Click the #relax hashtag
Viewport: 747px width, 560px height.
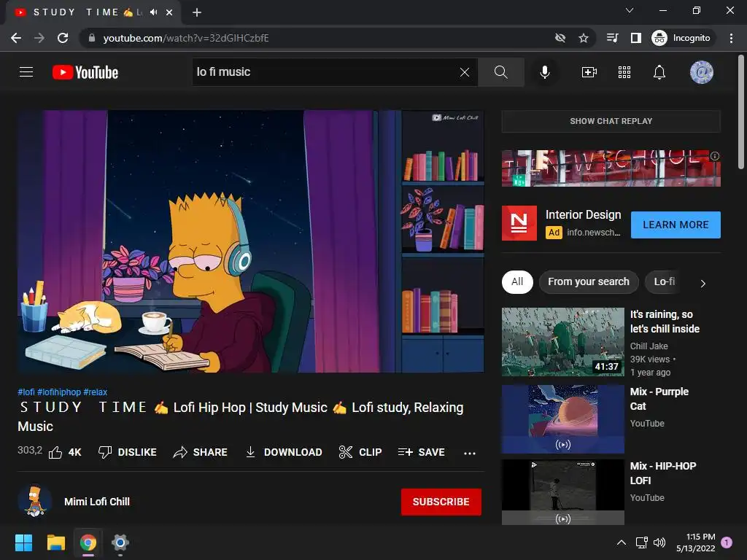[96, 392]
